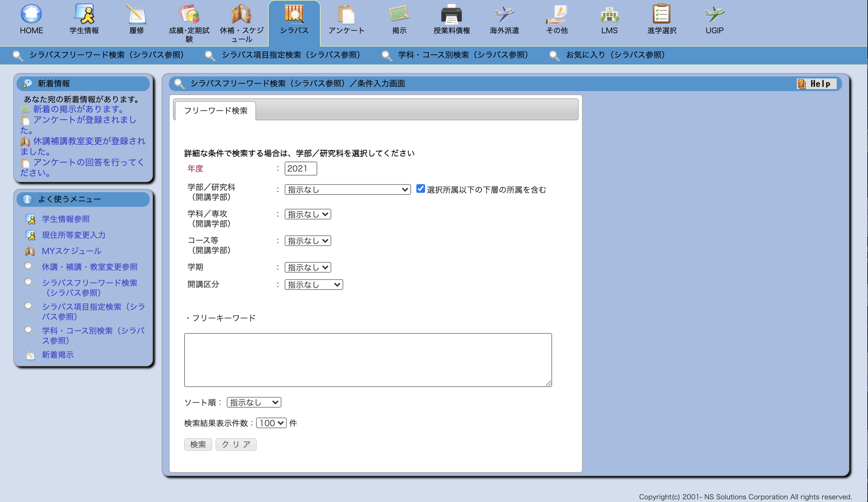Open 休講補講教室変更が登録されました link
This screenshot has width=868, height=502.
point(83,146)
